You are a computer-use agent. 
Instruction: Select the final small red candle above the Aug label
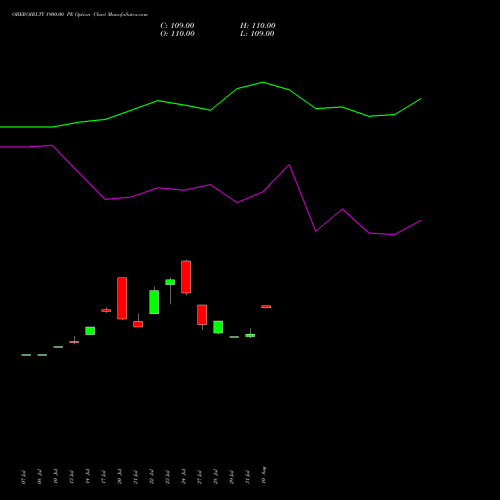tap(266, 307)
